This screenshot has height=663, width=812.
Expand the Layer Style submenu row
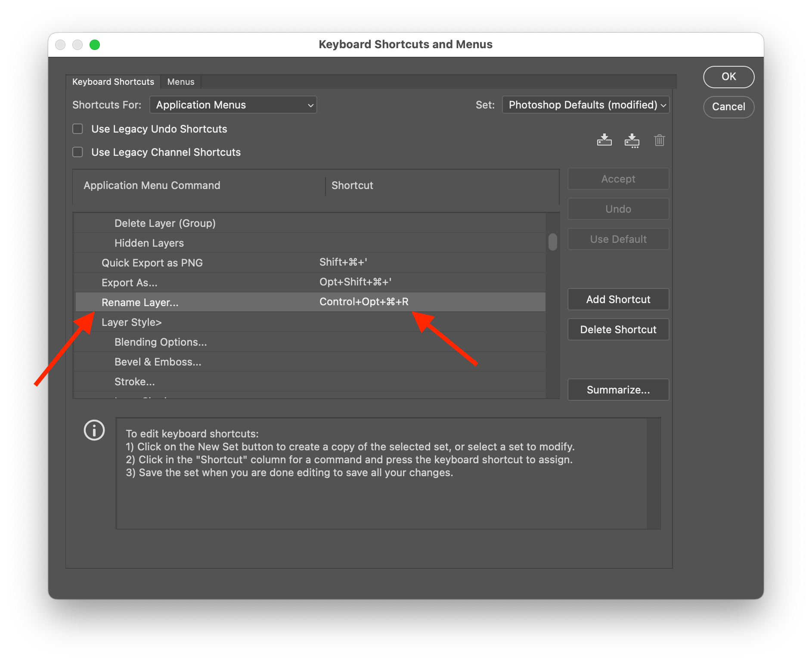click(131, 322)
